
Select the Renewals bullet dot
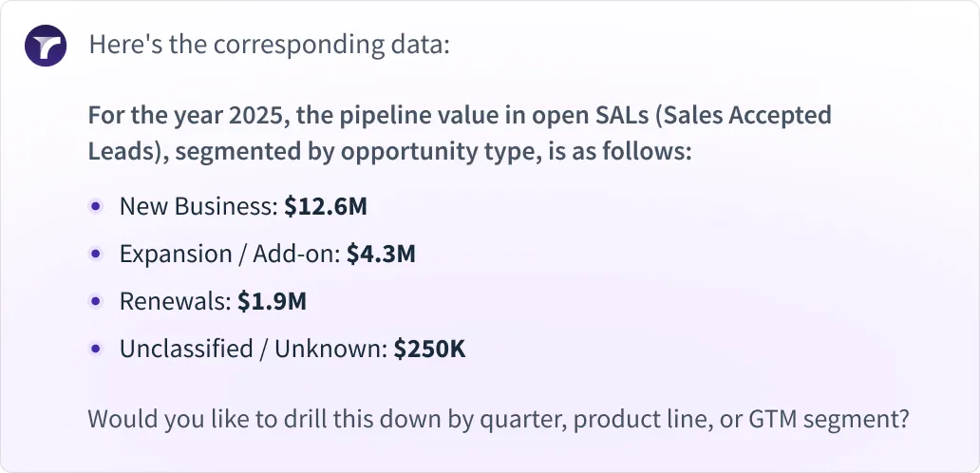[96, 301]
